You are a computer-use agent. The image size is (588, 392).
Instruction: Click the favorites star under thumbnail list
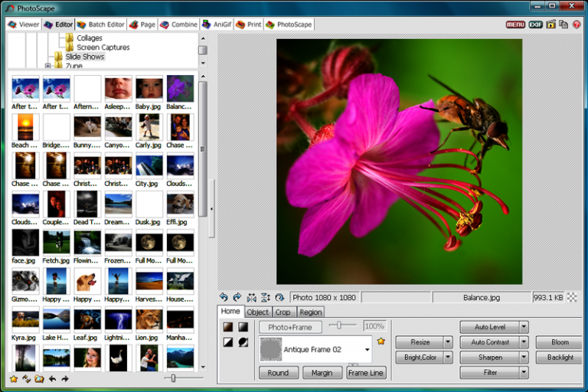13,378
